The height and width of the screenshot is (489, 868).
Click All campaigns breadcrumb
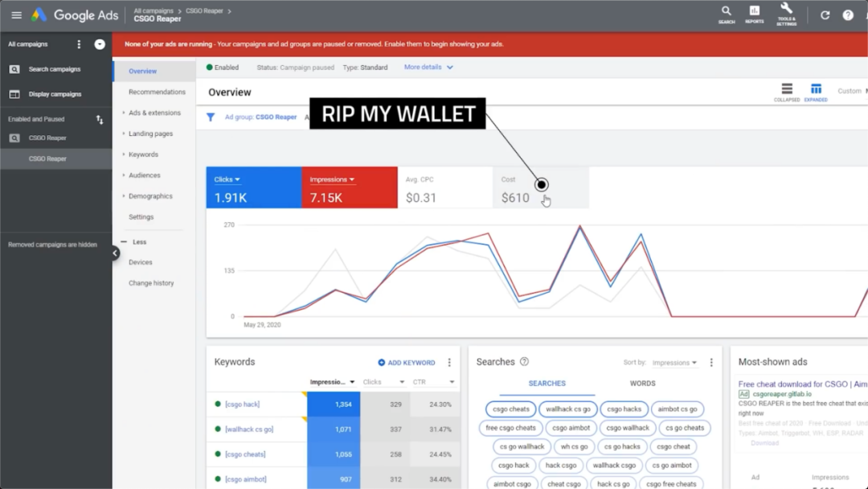154,10
